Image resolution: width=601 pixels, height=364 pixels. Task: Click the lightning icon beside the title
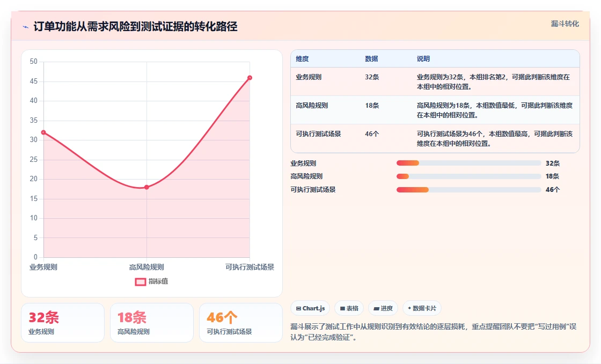click(x=26, y=27)
